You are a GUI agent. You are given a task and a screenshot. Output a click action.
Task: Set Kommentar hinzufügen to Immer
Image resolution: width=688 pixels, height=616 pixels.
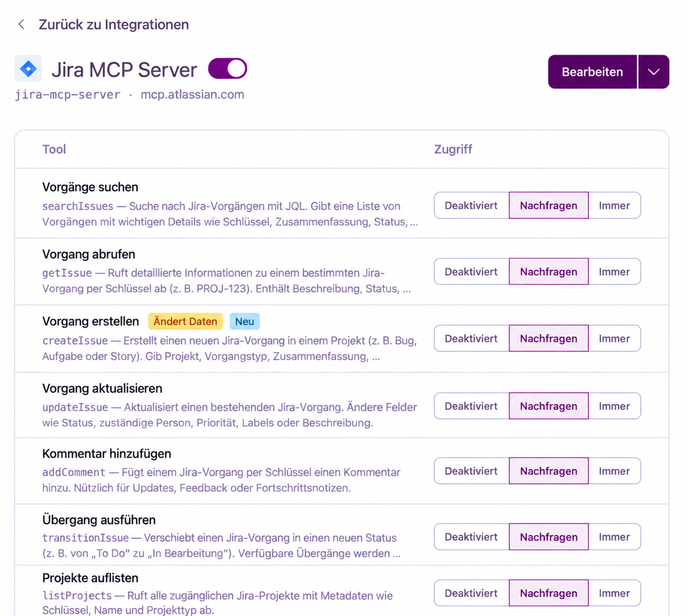pyautogui.click(x=614, y=471)
